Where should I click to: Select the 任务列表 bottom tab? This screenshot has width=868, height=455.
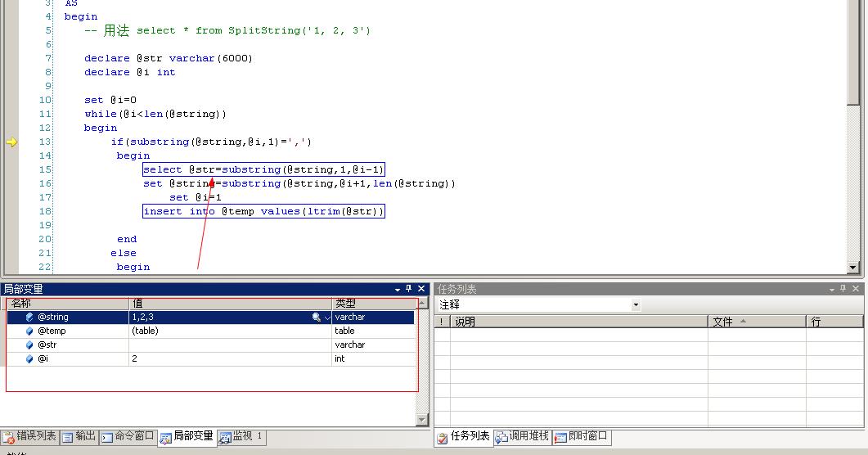tap(463, 437)
